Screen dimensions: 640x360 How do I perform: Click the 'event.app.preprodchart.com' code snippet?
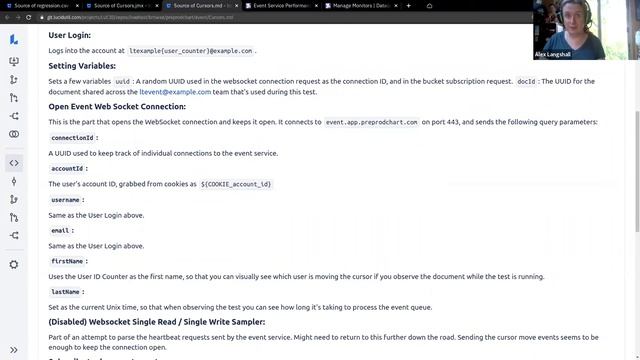[x=371, y=122]
